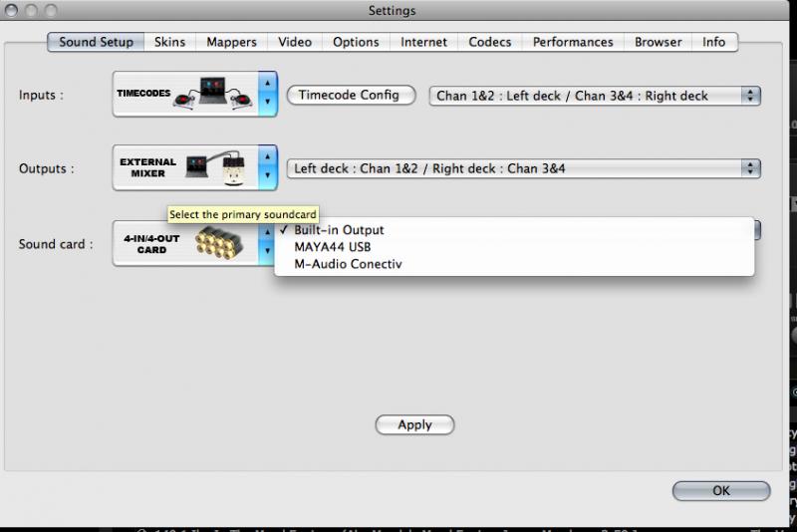Image resolution: width=797 pixels, height=532 pixels.
Task: Confirm settings with the OK button
Action: [x=720, y=490]
